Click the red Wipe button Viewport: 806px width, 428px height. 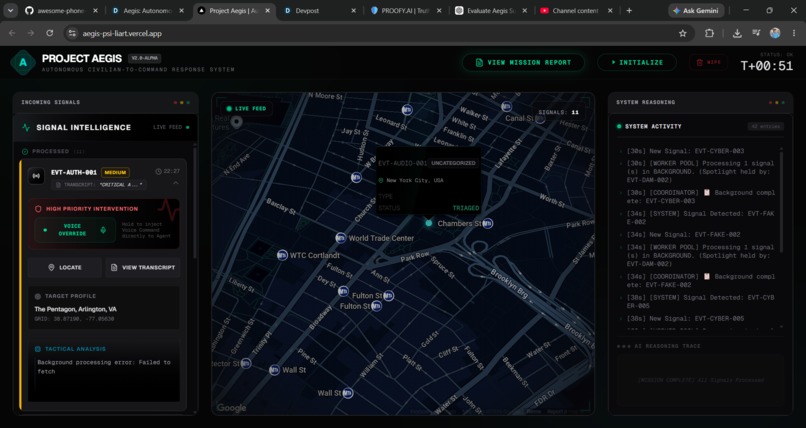coord(708,62)
